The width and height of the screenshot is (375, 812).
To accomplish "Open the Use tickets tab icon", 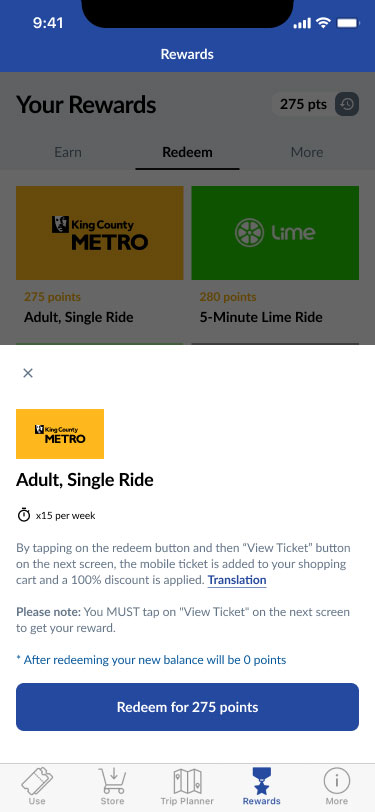I will tap(37, 781).
